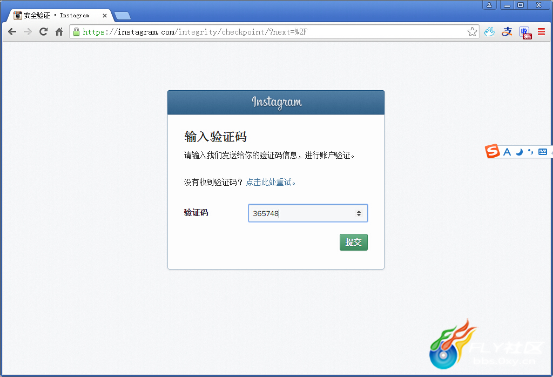Close the 安全验证 Instagram tab
This screenshot has height=377, width=553.
tap(105, 16)
